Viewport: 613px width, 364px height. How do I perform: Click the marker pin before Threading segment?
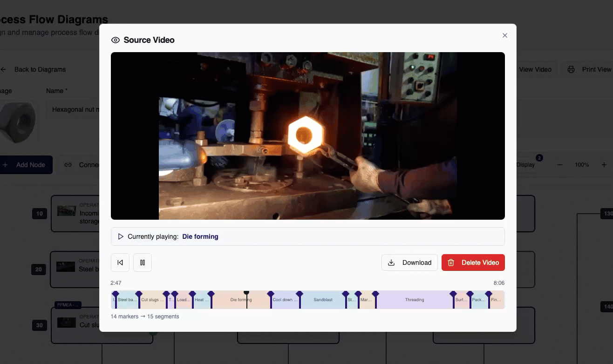375,294
